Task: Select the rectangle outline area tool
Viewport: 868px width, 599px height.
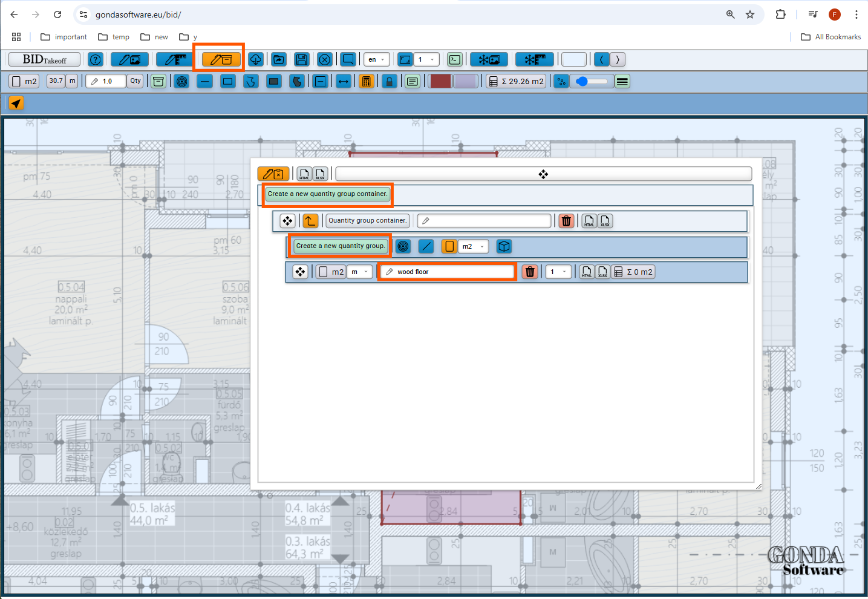Action: click(x=228, y=81)
